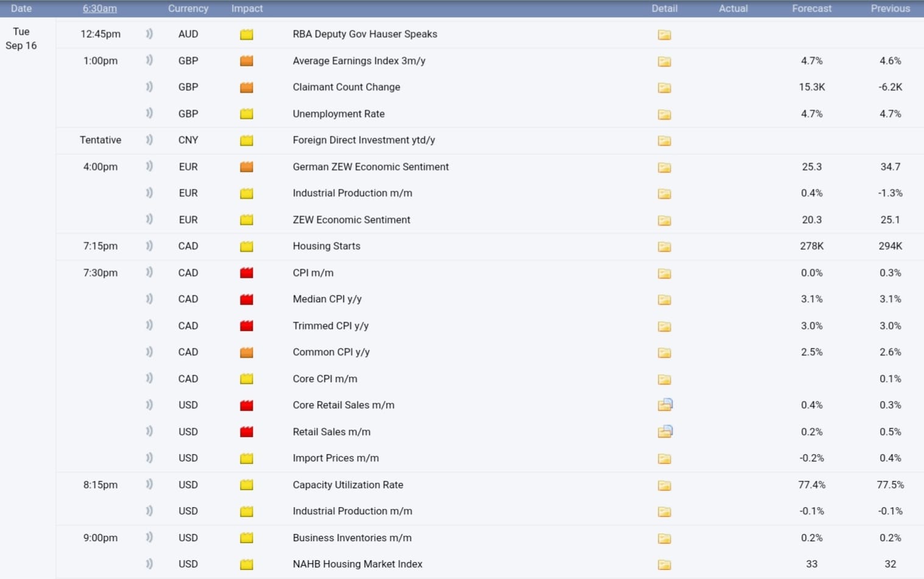Screen dimensions: 924x579
Task: Open detail folder with chart for Retail Sales m/m
Action: [x=665, y=432]
